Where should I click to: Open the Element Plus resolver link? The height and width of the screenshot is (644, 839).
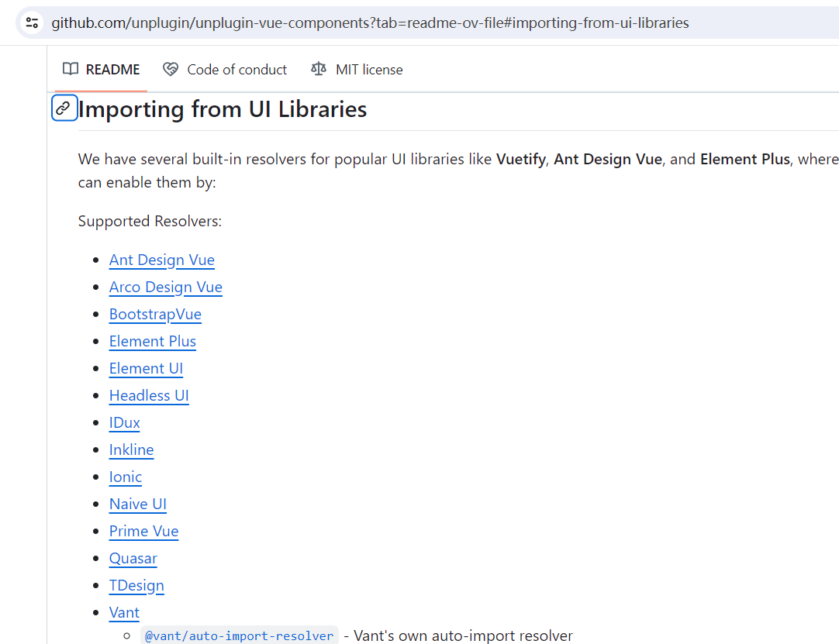(x=153, y=341)
